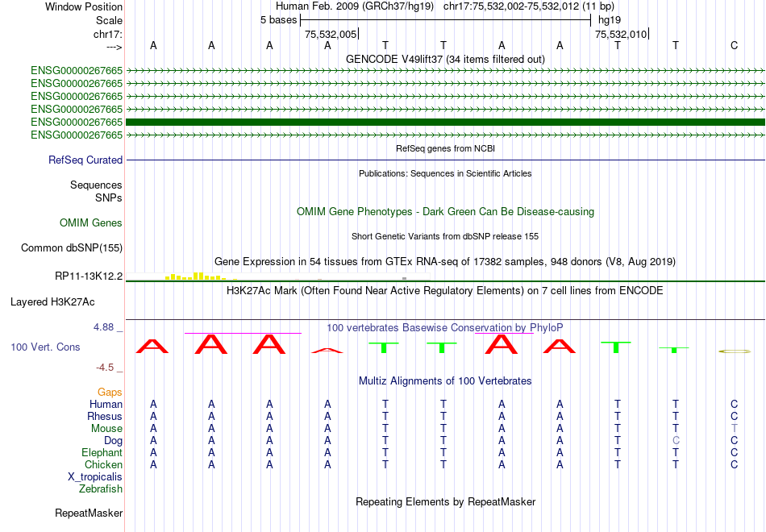Click the thick green ENSG00000267665 exon bar
766x532 pixels.
tap(445, 123)
